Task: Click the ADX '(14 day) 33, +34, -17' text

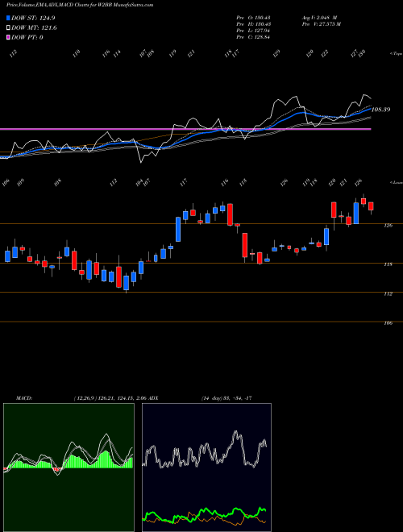Action: tap(226, 398)
